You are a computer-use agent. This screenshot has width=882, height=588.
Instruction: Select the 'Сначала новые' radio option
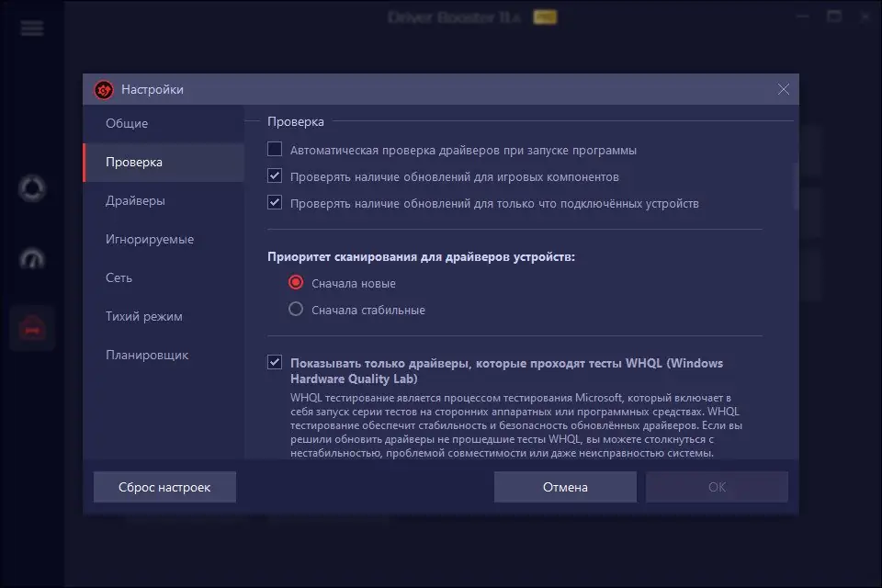point(296,282)
